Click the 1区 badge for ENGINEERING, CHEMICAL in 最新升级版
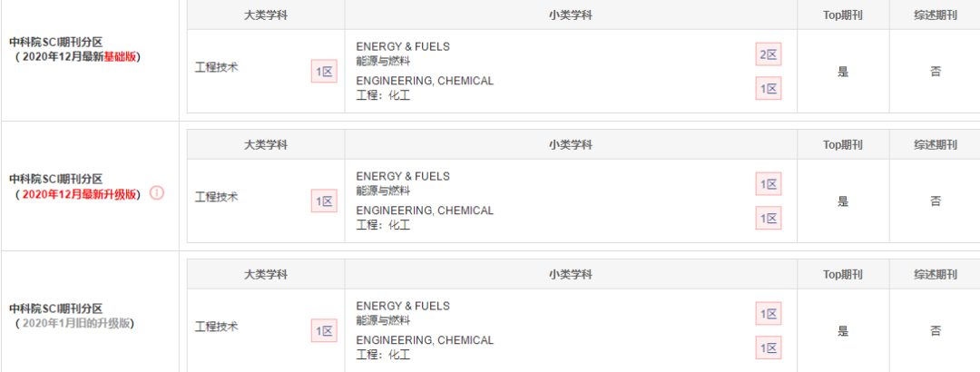The height and width of the screenshot is (372, 980). pos(769,218)
